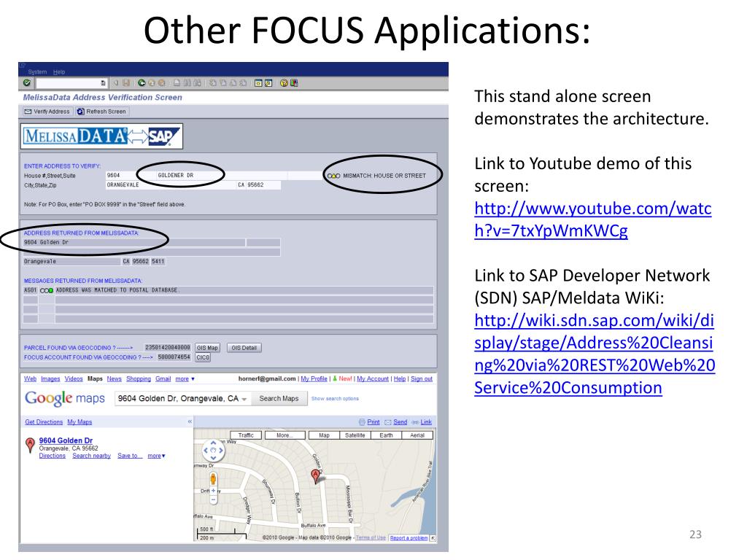The image size is (747, 560).
Task: Click the orange Street View pegman icon
Action: 214,478
